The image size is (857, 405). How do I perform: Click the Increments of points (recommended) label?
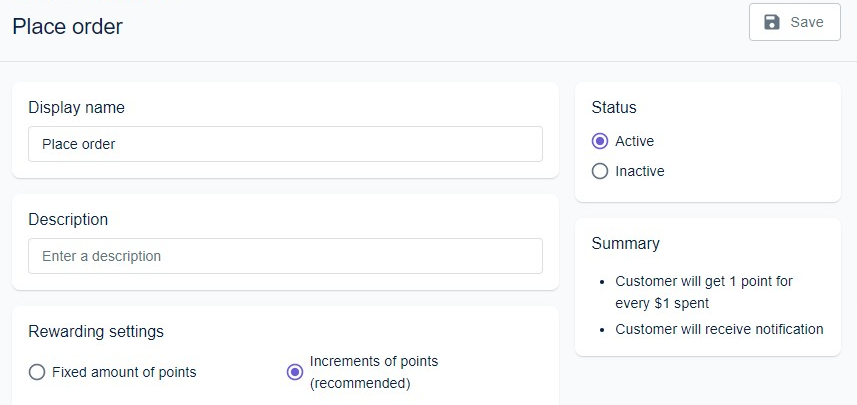374,372
